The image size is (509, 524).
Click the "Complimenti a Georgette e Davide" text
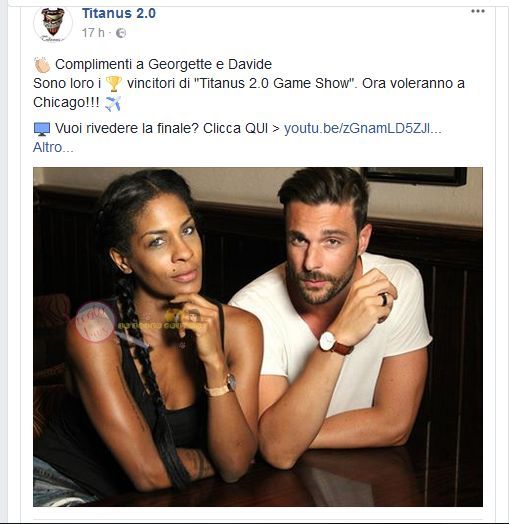click(x=163, y=64)
